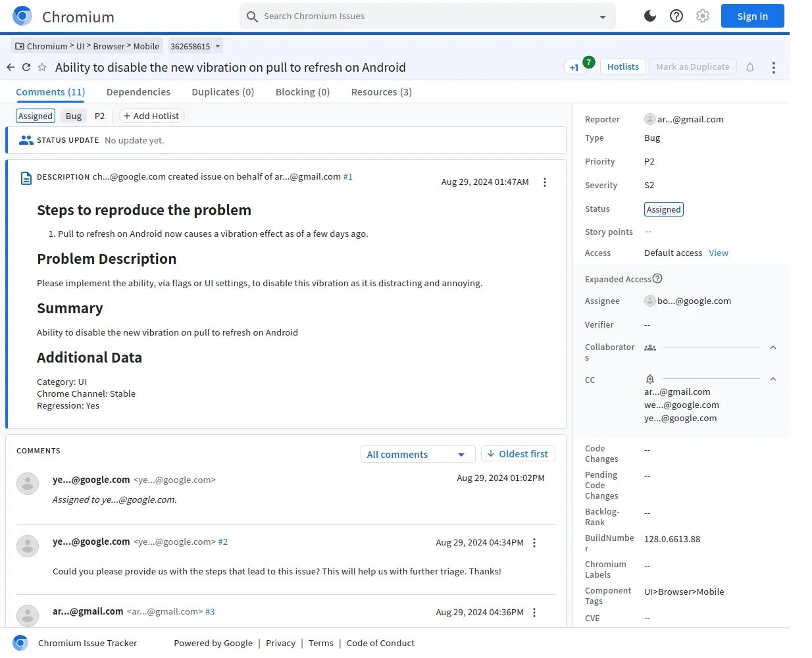The height and width of the screenshot is (658, 812).
Task: Click Mark as Duplicate button
Action: pos(692,66)
